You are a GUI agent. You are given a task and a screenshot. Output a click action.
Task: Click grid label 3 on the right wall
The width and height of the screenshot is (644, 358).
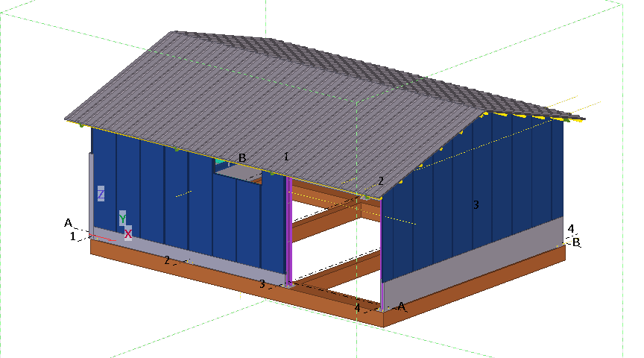click(x=476, y=204)
